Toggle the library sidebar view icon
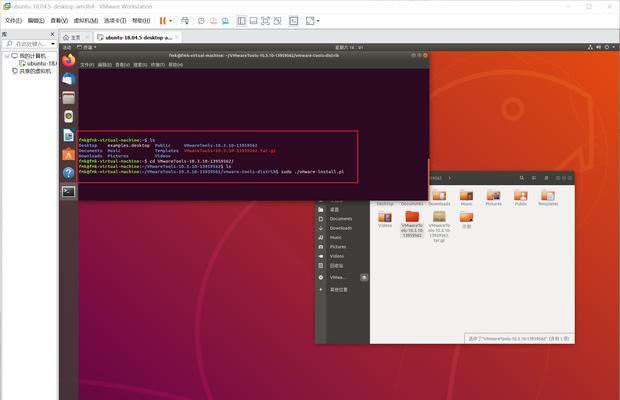 [x=241, y=21]
